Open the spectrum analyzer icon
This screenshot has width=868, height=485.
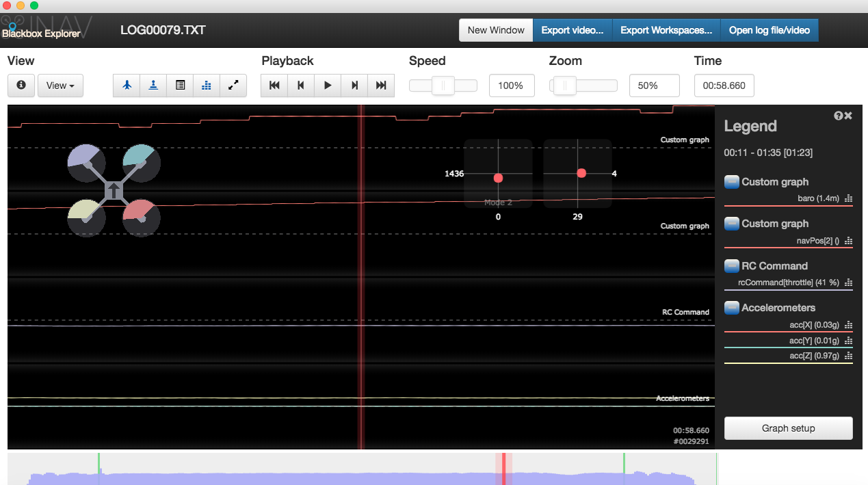point(207,86)
